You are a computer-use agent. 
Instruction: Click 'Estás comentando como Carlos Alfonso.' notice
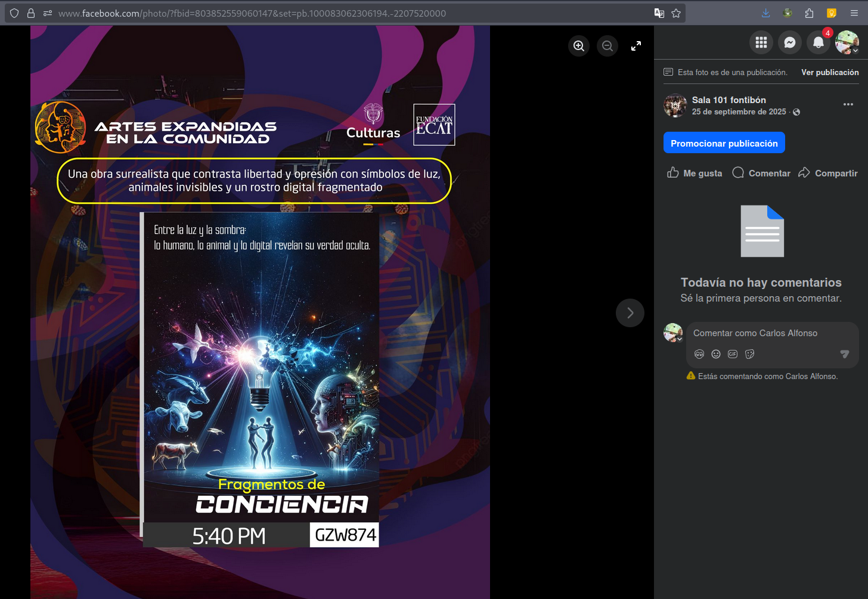pyautogui.click(x=768, y=376)
